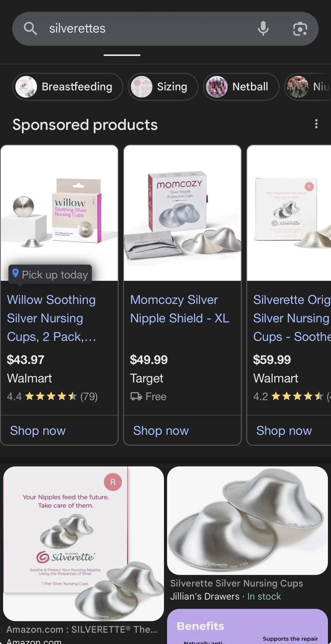The height and width of the screenshot is (644, 331).
Task: Tap the Momcozy product image
Action: (182, 213)
